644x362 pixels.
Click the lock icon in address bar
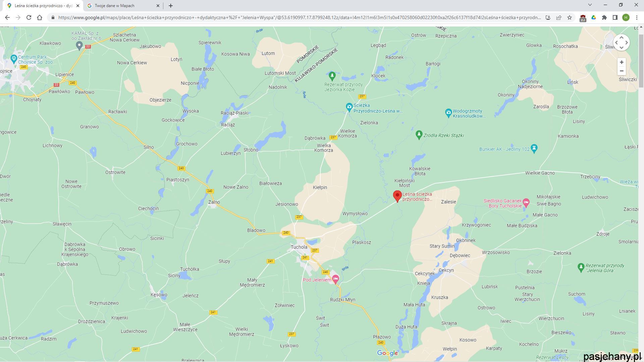[x=53, y=17]
